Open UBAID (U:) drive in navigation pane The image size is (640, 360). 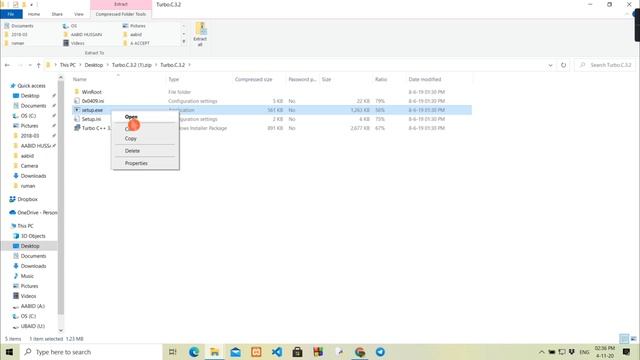pyautogui.click(x=33, y=326)
